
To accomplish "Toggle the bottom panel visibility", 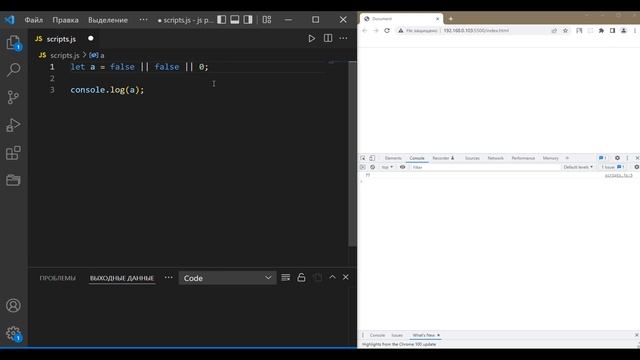I will (x=235, y=20).
